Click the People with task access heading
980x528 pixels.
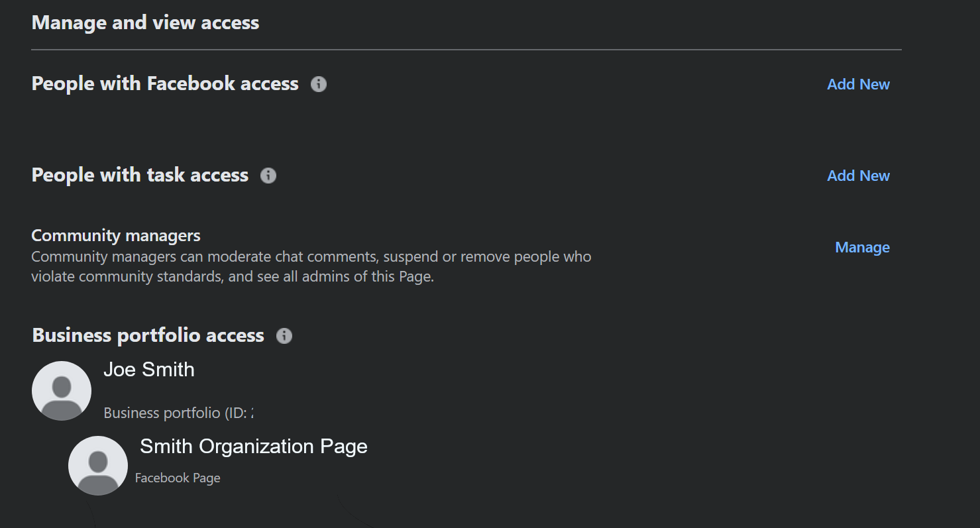[140, 175]
